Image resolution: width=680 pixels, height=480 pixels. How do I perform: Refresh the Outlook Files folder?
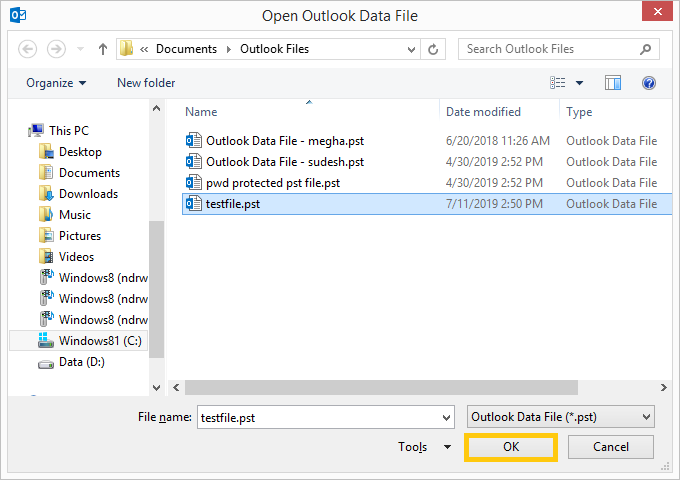(x=433, y=49)
